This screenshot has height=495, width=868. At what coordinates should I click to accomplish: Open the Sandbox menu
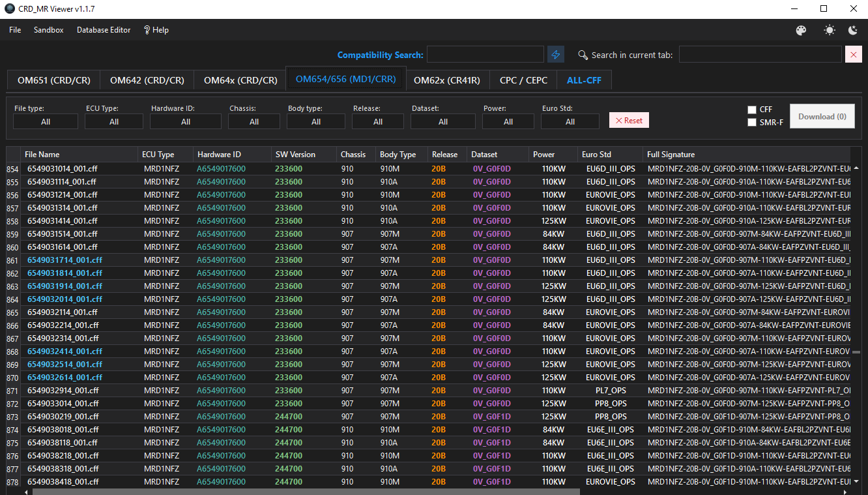[49, 30]
